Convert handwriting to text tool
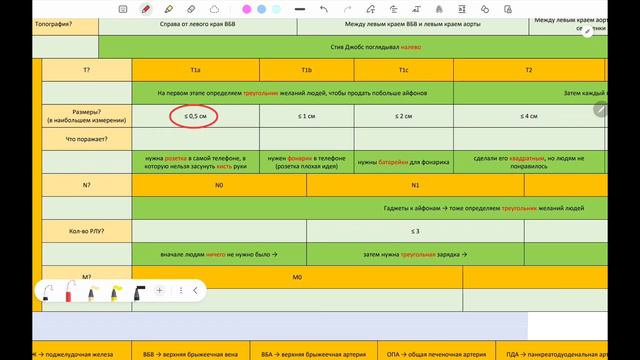Screen dimensions: 640x360 [x=416, y=9]
